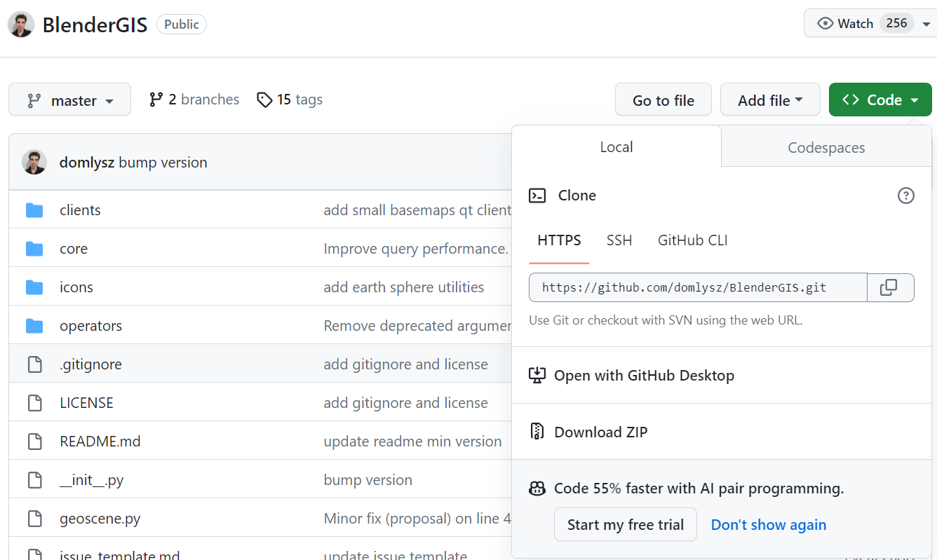Click the geoscene.py file icon
The image size is (937, 560).
click(x=34, y=519)
